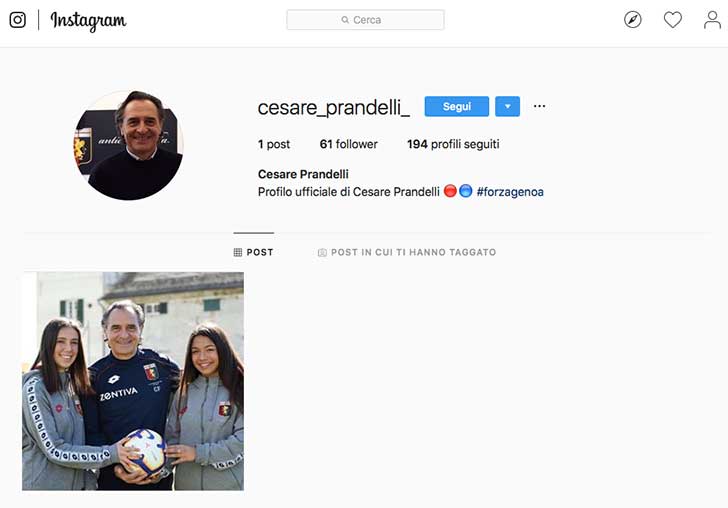The width and height of the screenshot is (728, 508).
Task: Click the Segui follow button
Action: (x=457, y=106)
